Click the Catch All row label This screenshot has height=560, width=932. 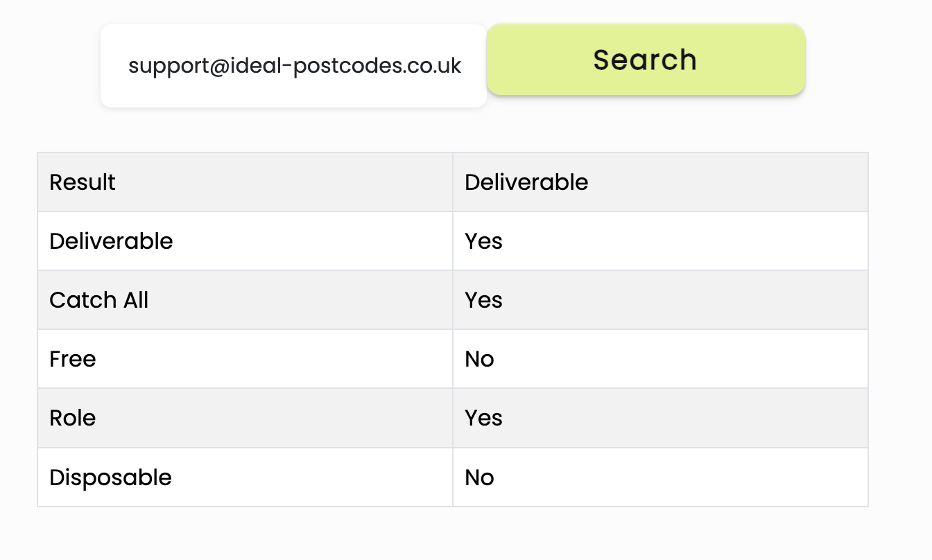99,300
